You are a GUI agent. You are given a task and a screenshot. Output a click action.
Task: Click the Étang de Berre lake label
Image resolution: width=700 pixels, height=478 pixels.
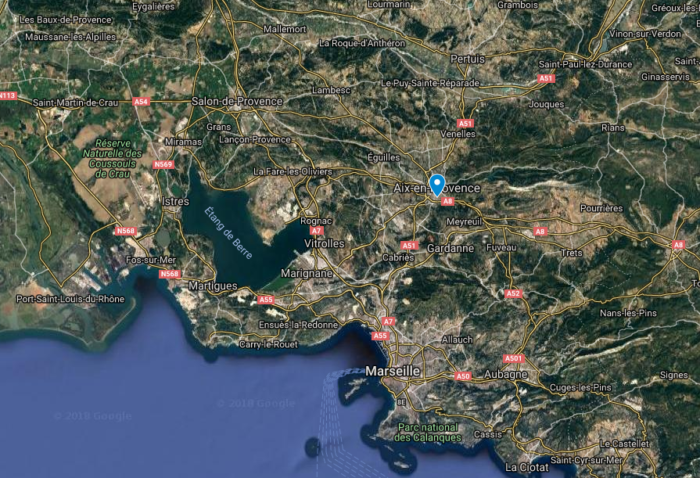coord(229,233)
